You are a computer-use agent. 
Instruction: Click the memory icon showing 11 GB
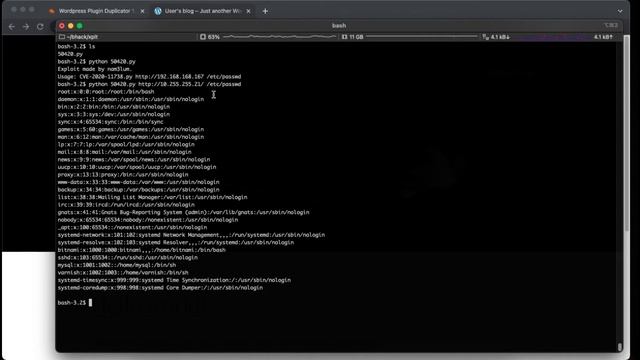coord(344,37)
